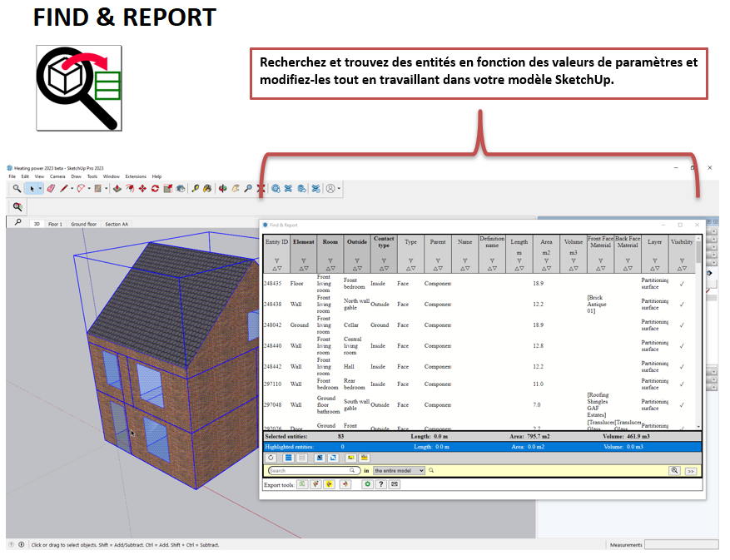This screenshot has width=730, height=560.
Task: Click the Push/Pull tool icon
Action: [x=117, y=189]
